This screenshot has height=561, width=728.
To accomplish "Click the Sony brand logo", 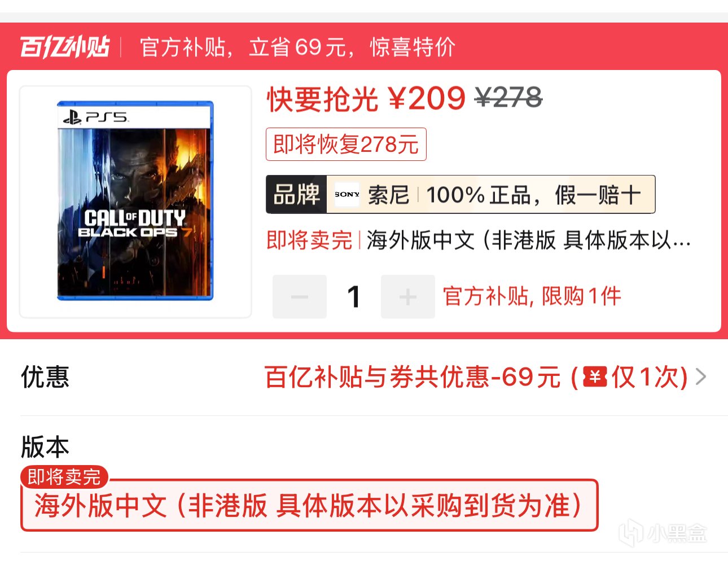I will pyautogui.click(x=347, y=194).
